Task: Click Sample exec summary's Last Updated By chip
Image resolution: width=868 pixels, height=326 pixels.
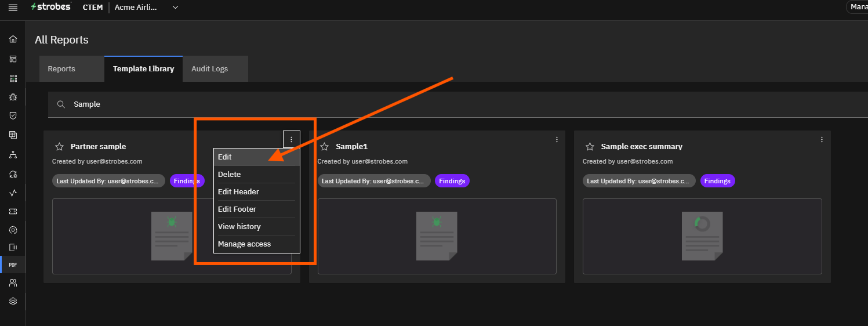Action: [x=639, y=181]
